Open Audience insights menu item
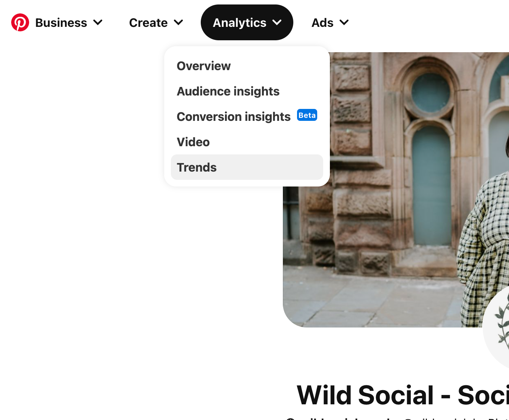 pyautogui.click(x=247, y=91)
